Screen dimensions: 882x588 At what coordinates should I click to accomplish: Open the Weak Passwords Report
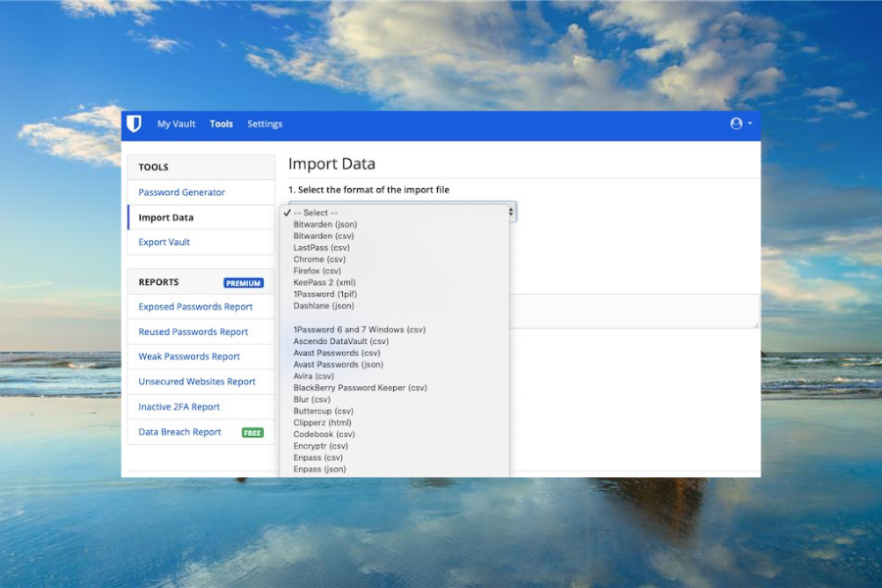tap(189, 356)
